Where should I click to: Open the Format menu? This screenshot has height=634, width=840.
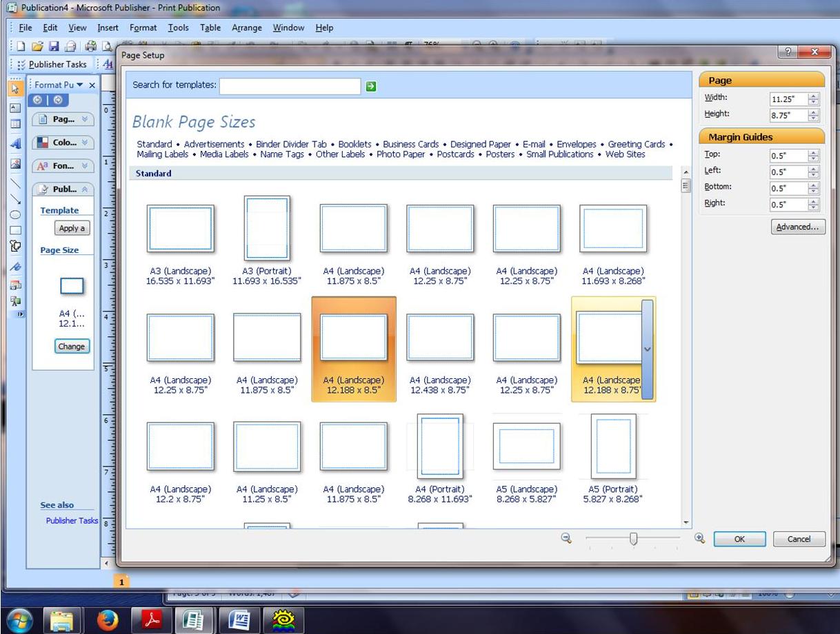tap(143, 28)
